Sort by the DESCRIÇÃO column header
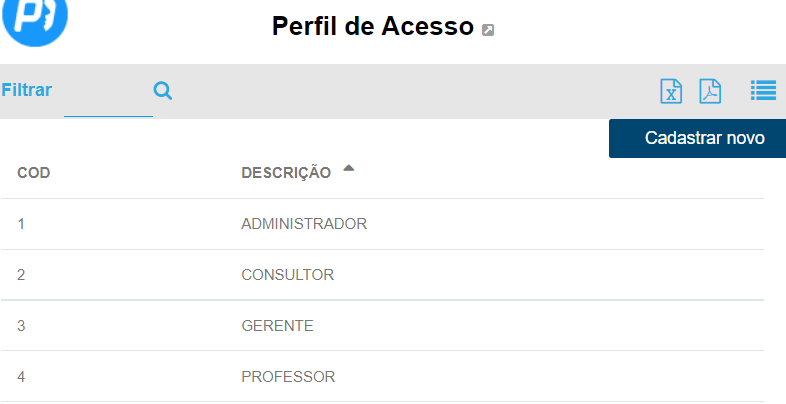The height and width of the screenshot is (404, 786). [x=286, y=173]
